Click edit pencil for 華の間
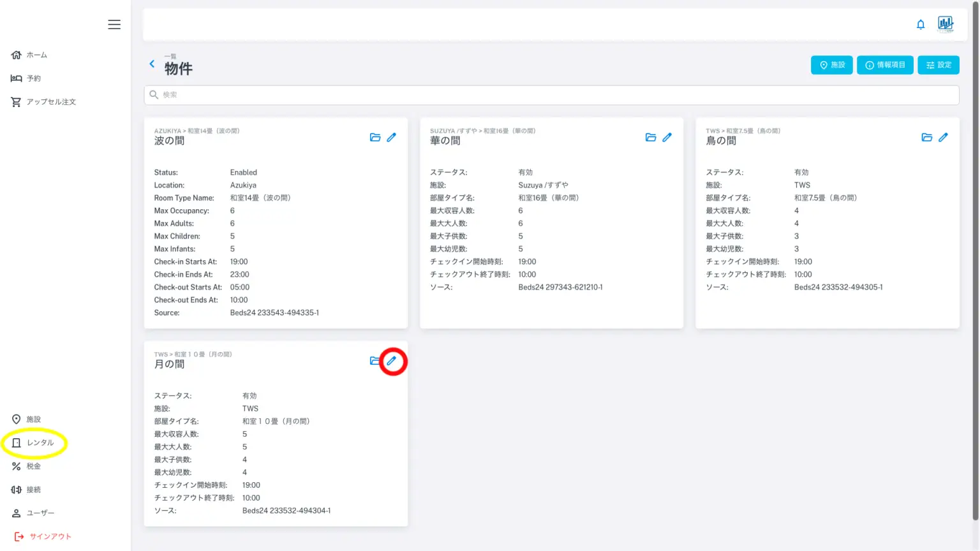 (667, 137)
